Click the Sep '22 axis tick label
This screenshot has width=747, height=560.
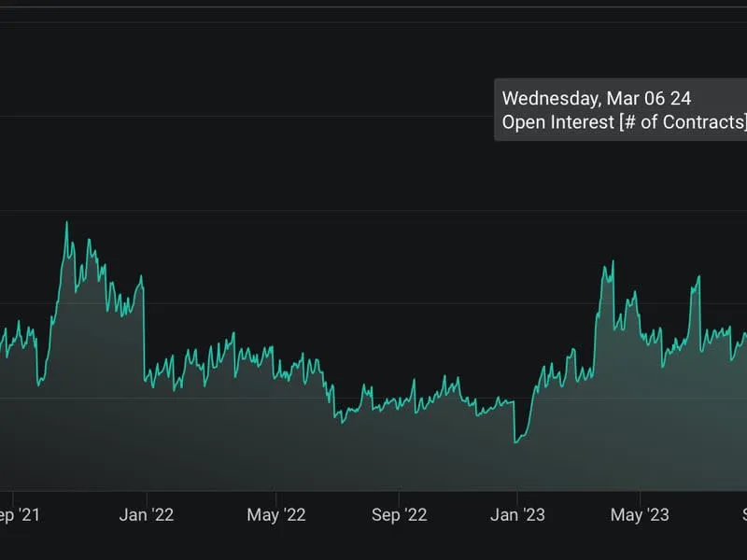pyautogui.click(x=399, y=515)
